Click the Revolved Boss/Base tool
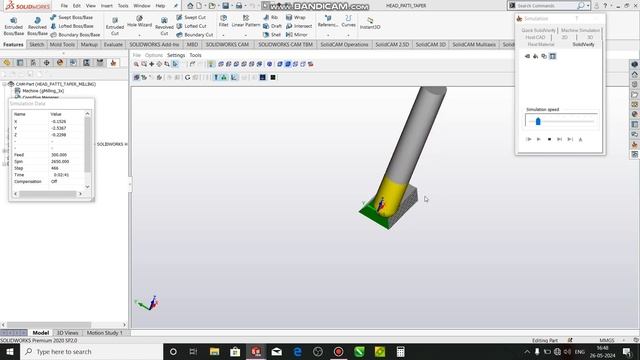 click(x=37, y=26)
